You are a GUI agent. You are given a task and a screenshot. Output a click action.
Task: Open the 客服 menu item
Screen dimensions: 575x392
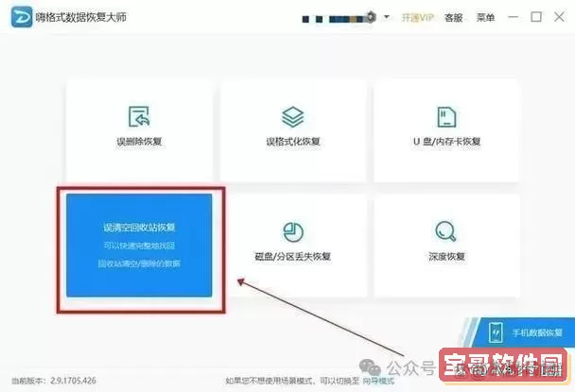(x=453, y=18)
